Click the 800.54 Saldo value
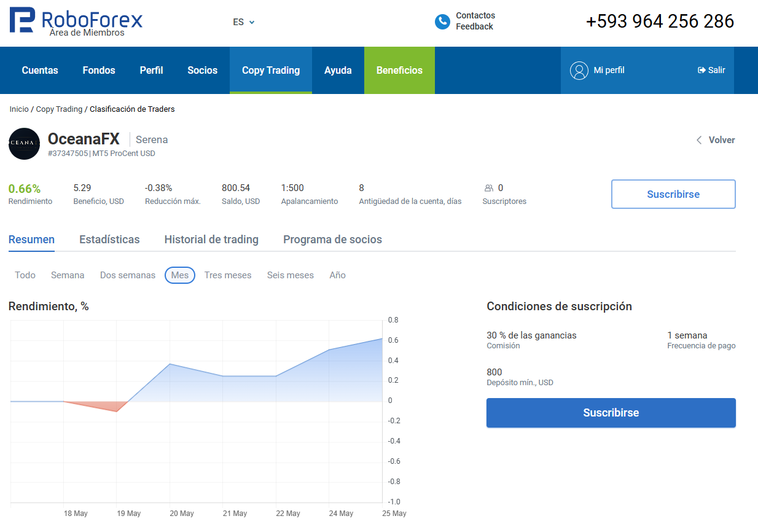This screenshot has height=532, width=758. coord(236,188)
